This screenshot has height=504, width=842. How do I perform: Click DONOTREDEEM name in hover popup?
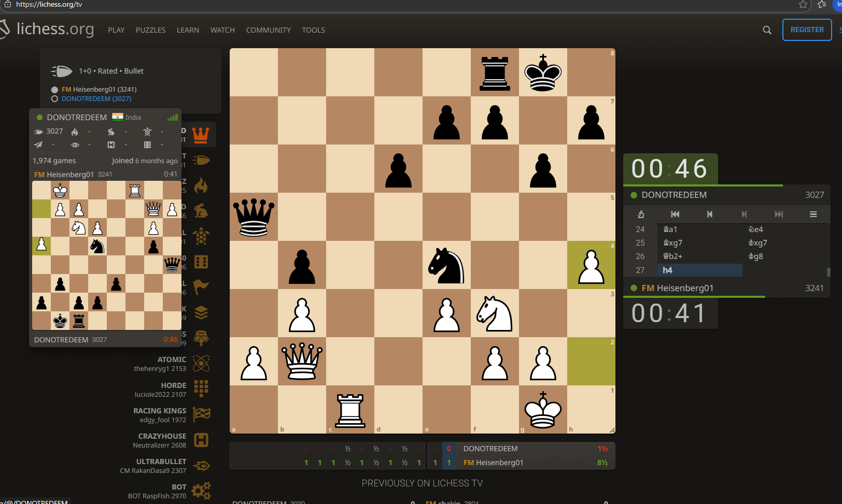click(77, 118)
